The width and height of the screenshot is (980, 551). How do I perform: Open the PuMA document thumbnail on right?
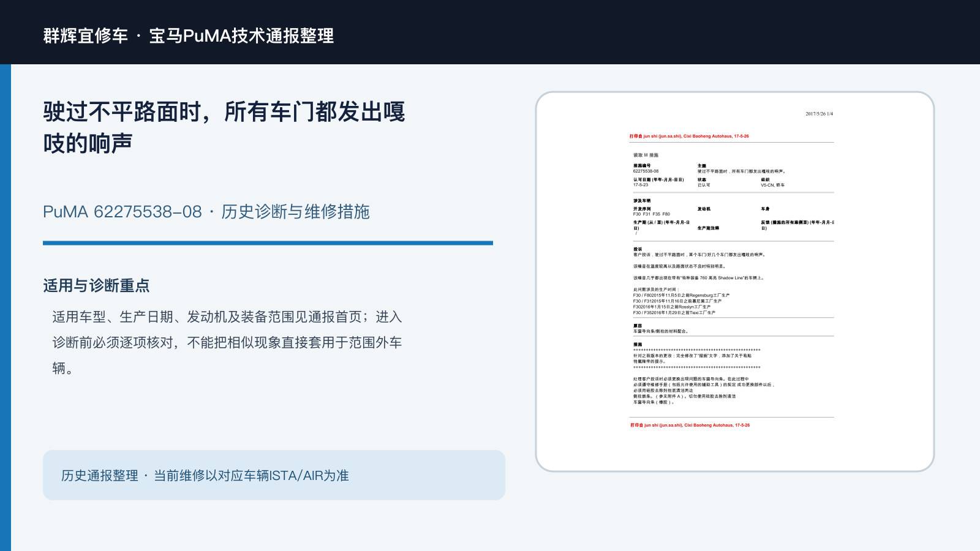(735, 282)
